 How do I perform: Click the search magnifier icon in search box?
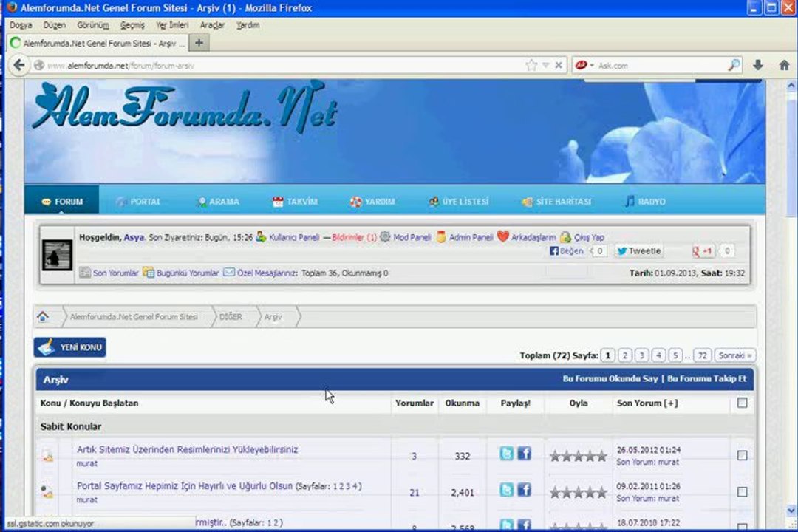click(734, 65)
